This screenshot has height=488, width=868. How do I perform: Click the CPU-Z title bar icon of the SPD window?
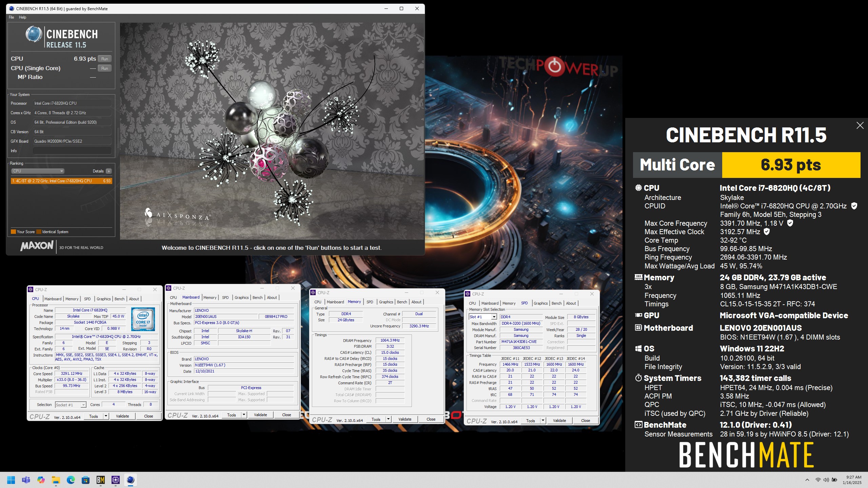coord(468,294)
